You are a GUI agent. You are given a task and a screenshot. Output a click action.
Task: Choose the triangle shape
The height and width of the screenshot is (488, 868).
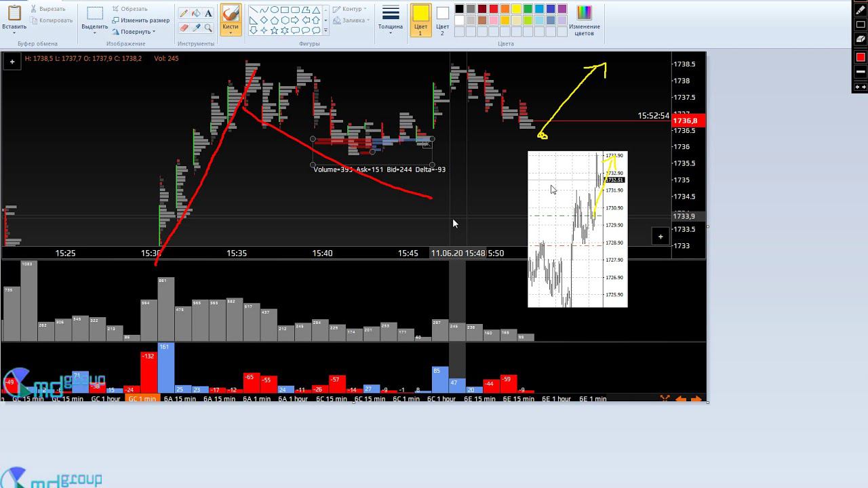[316, 9]
